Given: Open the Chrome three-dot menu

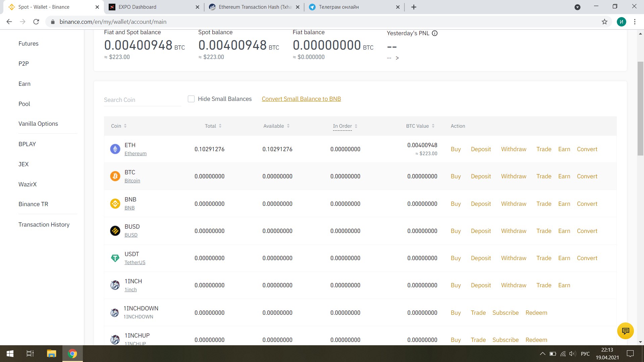Looking at the screenshot, I should 635,22.
